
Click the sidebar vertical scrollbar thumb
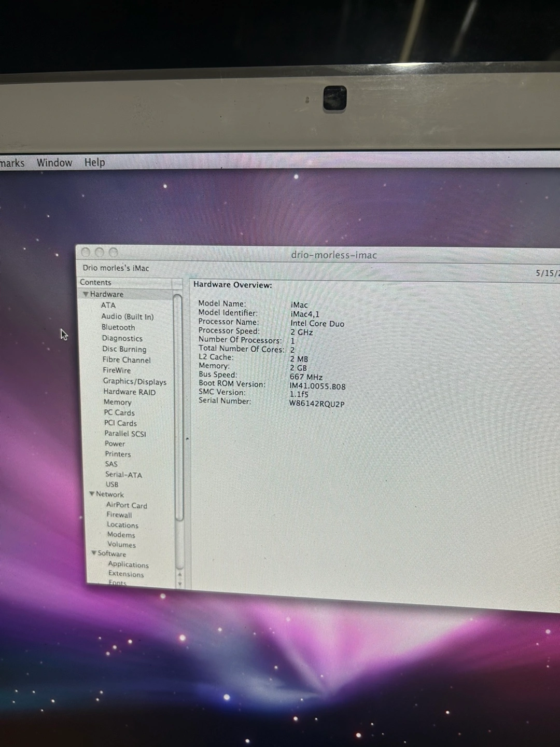(x=178, y=405)
